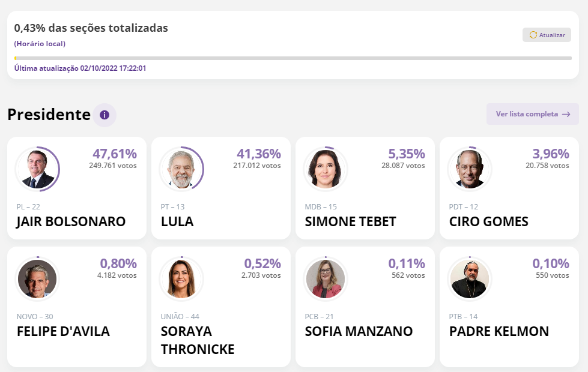Click the CIRO GOMES name
Screen dimensions: 588x372
click(488, 221)
